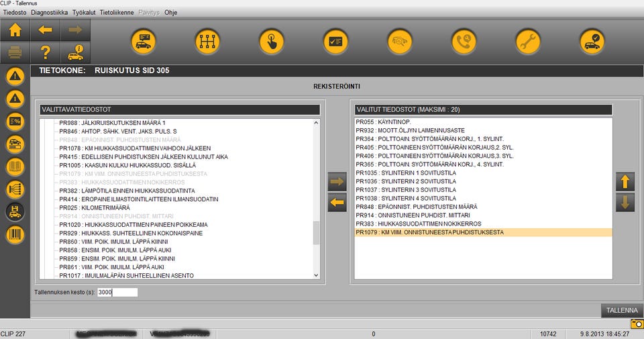The height and width of the screenshot is (339, 644).
Task: Remove parameter using left arrow button
Action: point(337,201)
